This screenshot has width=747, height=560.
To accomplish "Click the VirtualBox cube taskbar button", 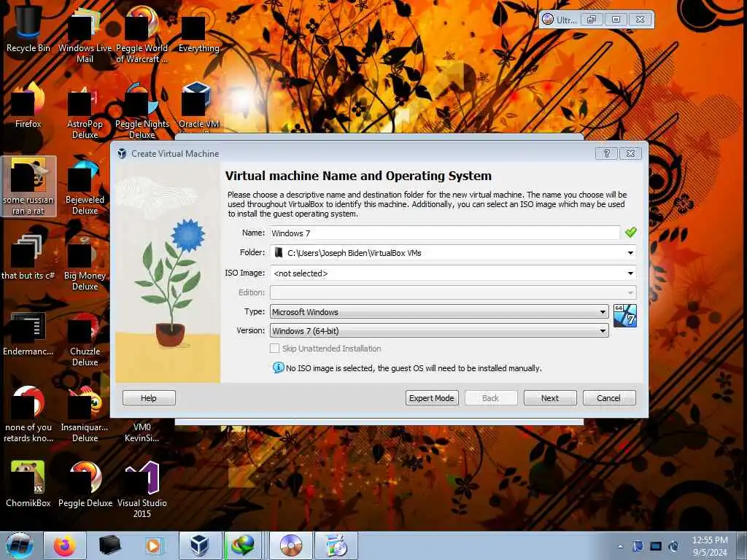I will (x=200, y=545).
